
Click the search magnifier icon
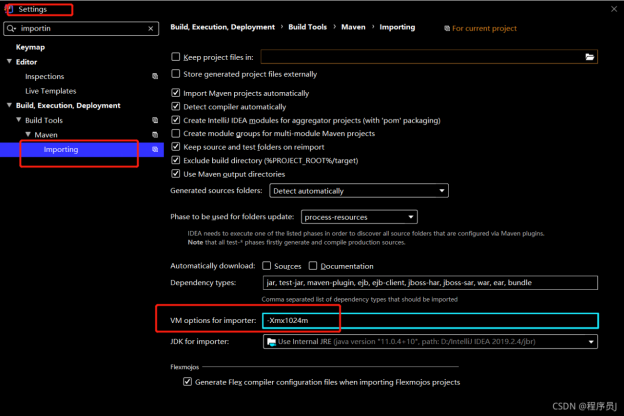pyautogui.click(x=12, y=29)
